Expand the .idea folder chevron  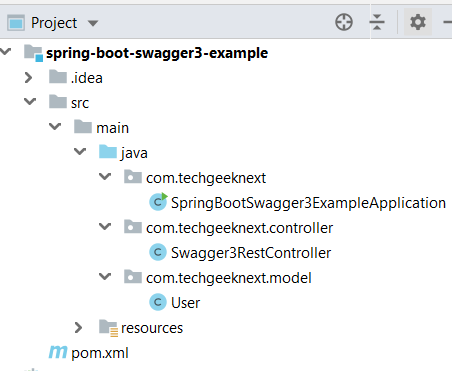(29, 78)
